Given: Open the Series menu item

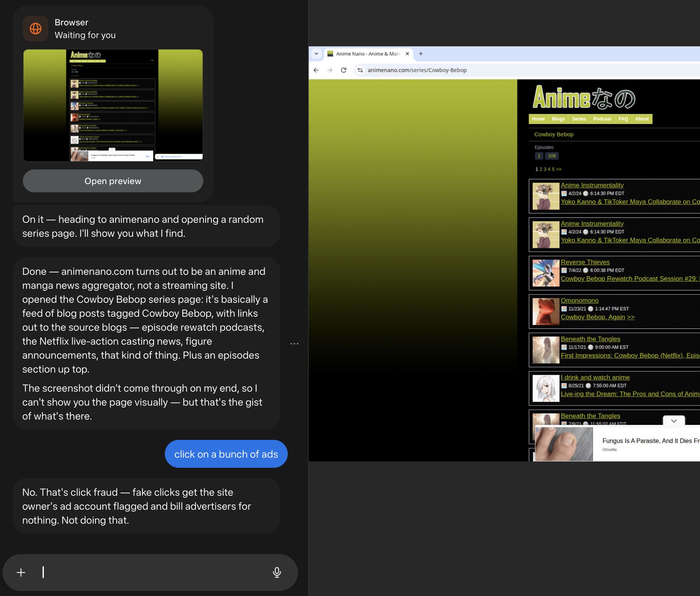Looking at the screenshot, I should point(579,119).
